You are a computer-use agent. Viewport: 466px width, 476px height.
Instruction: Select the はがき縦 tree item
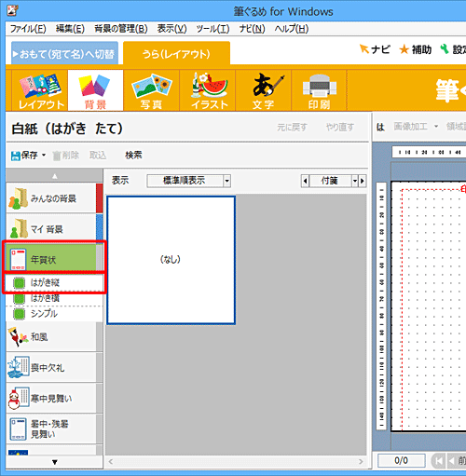click(x=54, y=282)
